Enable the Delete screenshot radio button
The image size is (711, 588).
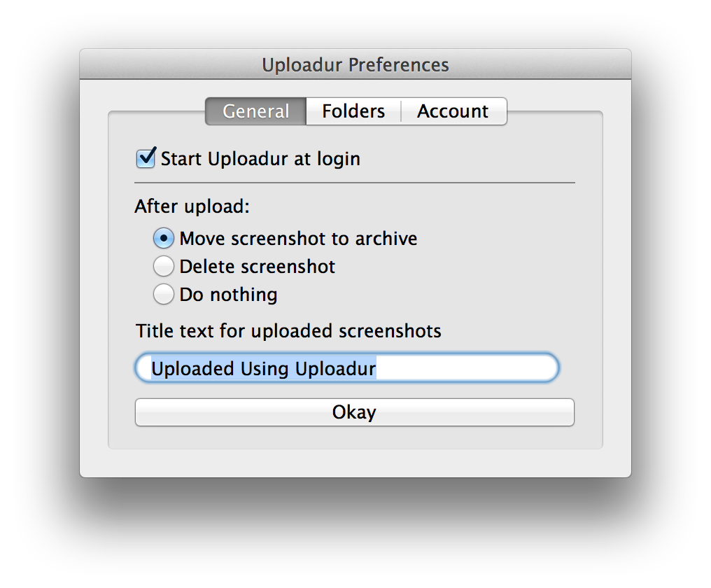click(163, 266)
